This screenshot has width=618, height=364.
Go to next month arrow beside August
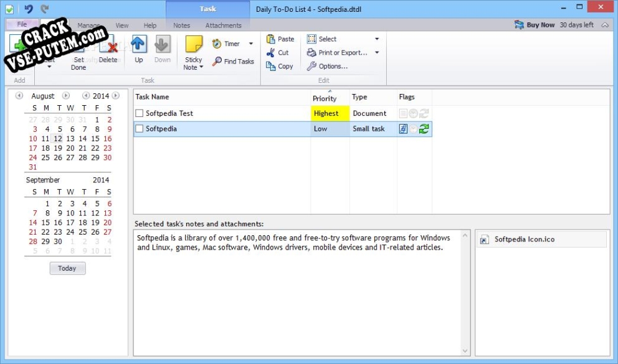pos(66,96)
